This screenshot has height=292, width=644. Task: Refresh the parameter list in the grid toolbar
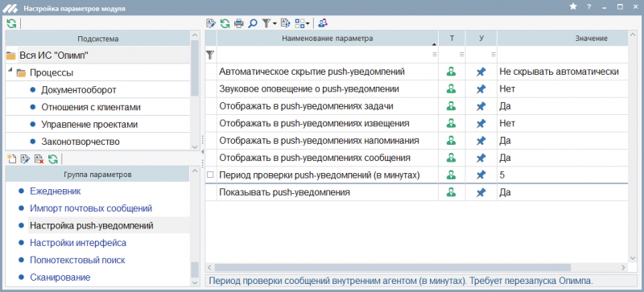[225, 23]
